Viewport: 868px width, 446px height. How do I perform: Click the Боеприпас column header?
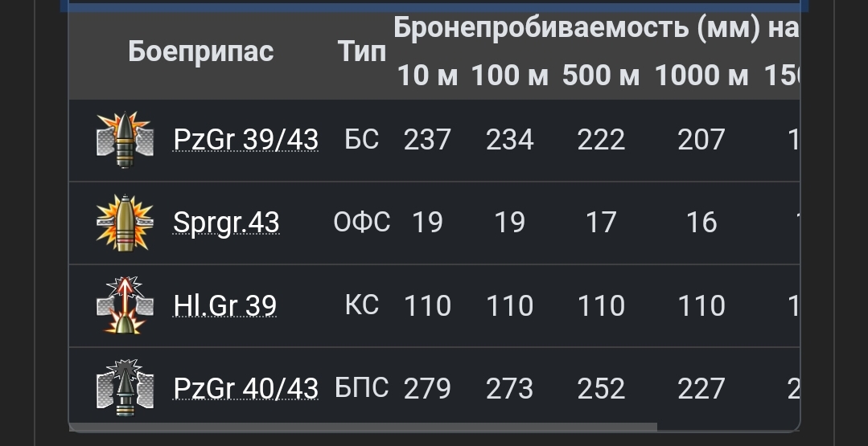[200, 52]
